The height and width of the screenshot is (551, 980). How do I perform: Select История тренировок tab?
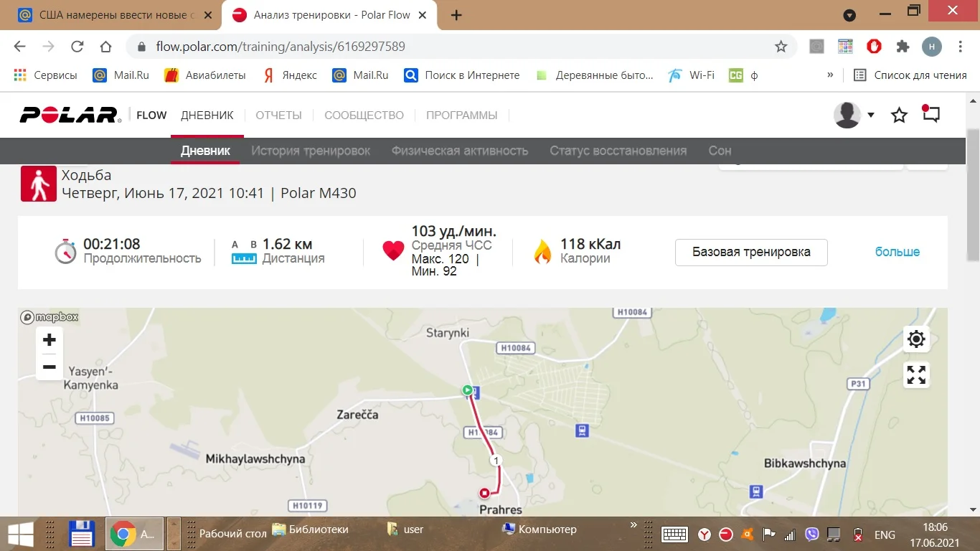(x=311, y=151)
